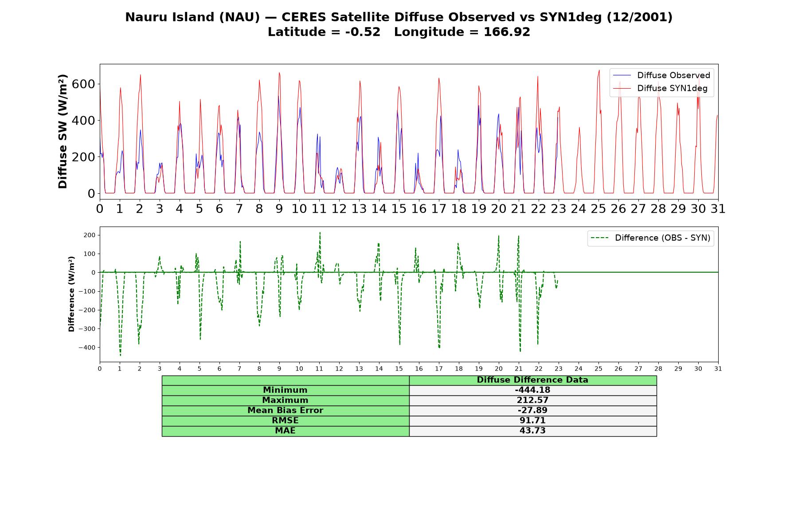Screen dimensions: 798x532
Task: Click the Diffuse SYN1deg legend entry
Action: [661, 88]
